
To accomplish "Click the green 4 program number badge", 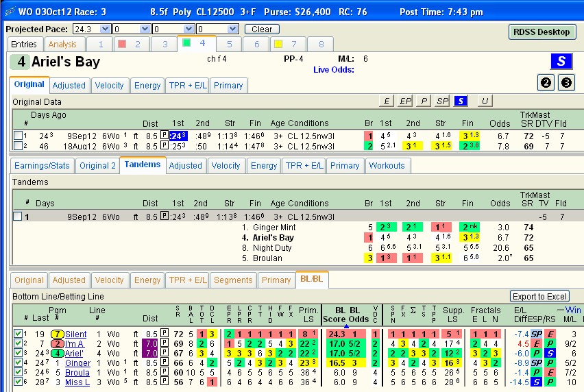I will click(58, 353).
